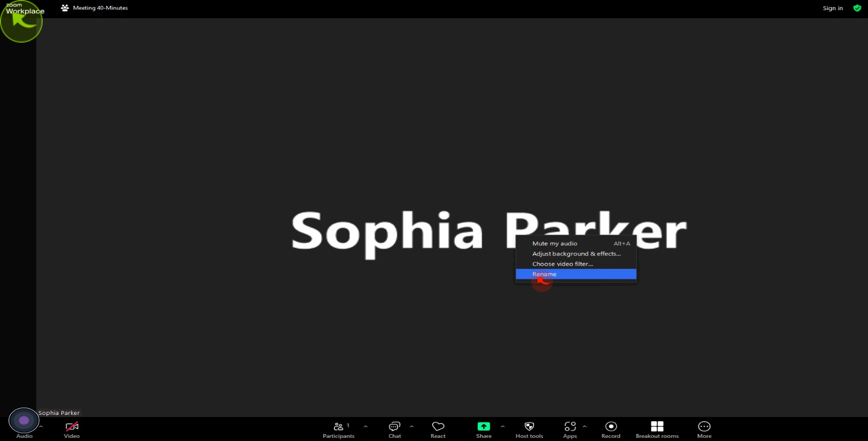Expand the Apps options chevron
This screenshot has height=441, width=868.
coord(585,426)
